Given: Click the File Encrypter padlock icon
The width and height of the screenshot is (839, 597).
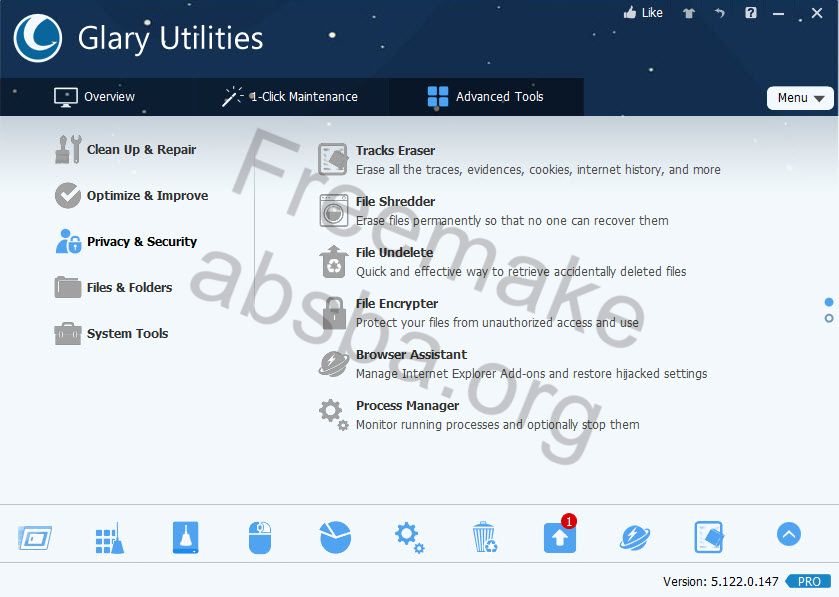Looking at the screenshot, I should click(334, 313).
